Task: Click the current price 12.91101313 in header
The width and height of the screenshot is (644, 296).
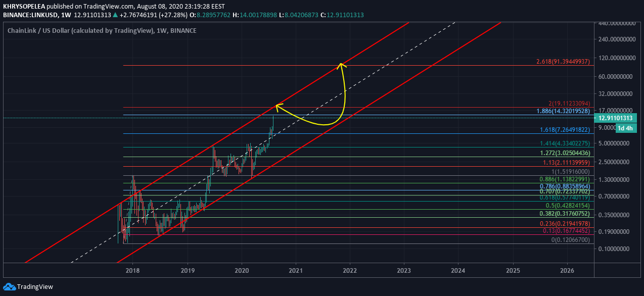Action: coord(93,15)
